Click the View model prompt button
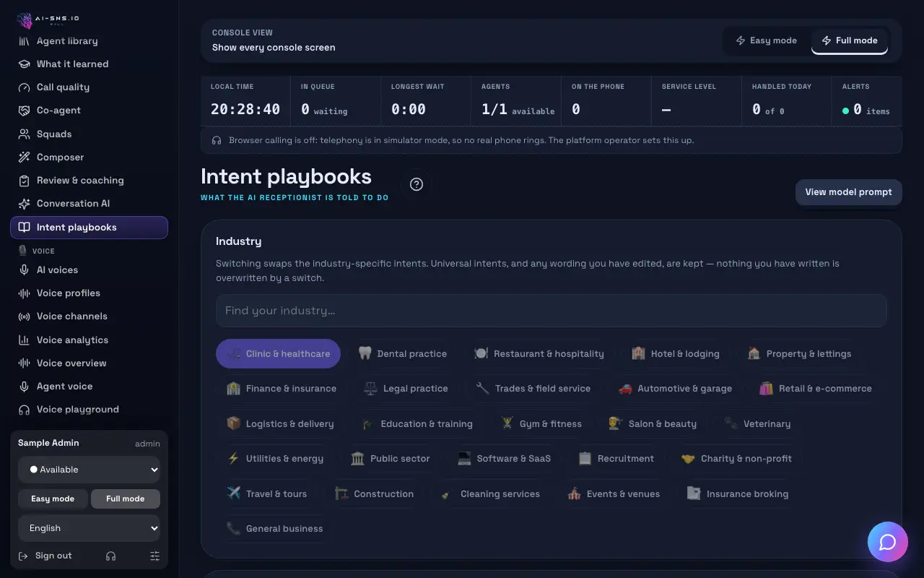Screen dimensions: 924x578 pos(848,192)
